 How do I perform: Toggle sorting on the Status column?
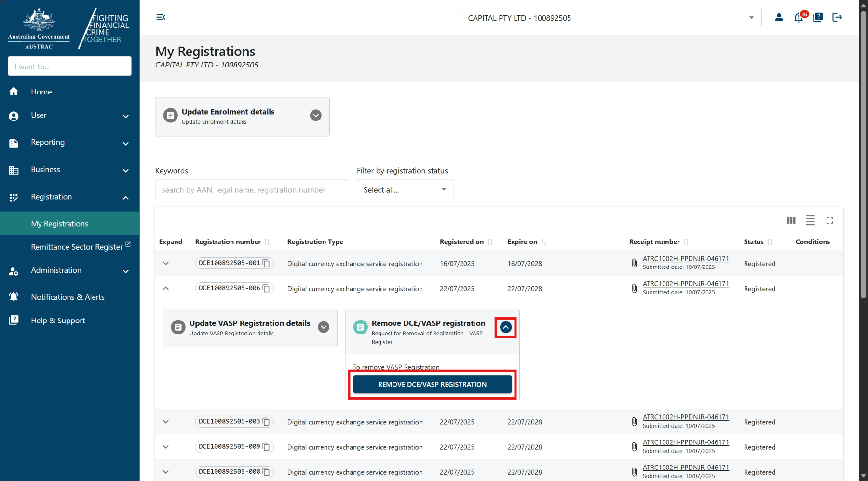771,241
